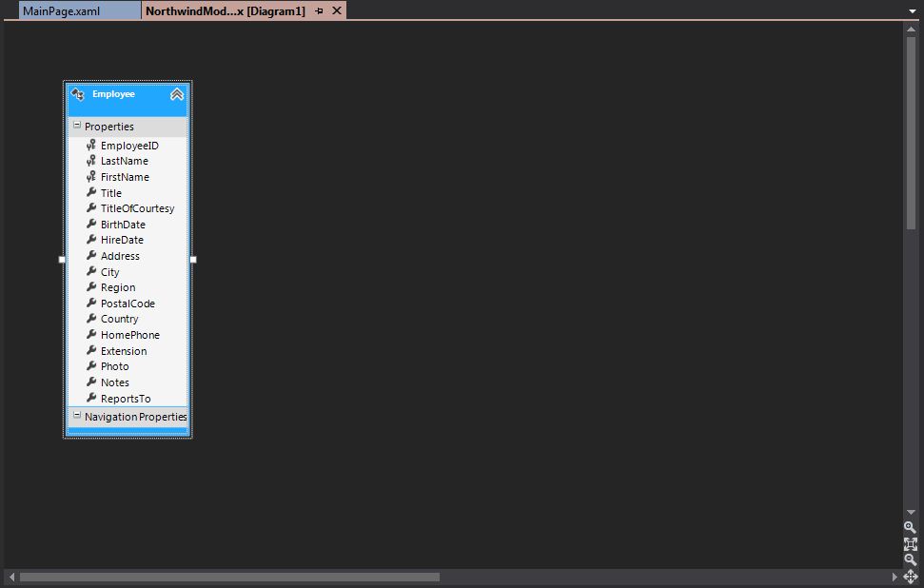Expand the Navigation Properties section
924x588 pixels.
[x=77, y=416]
